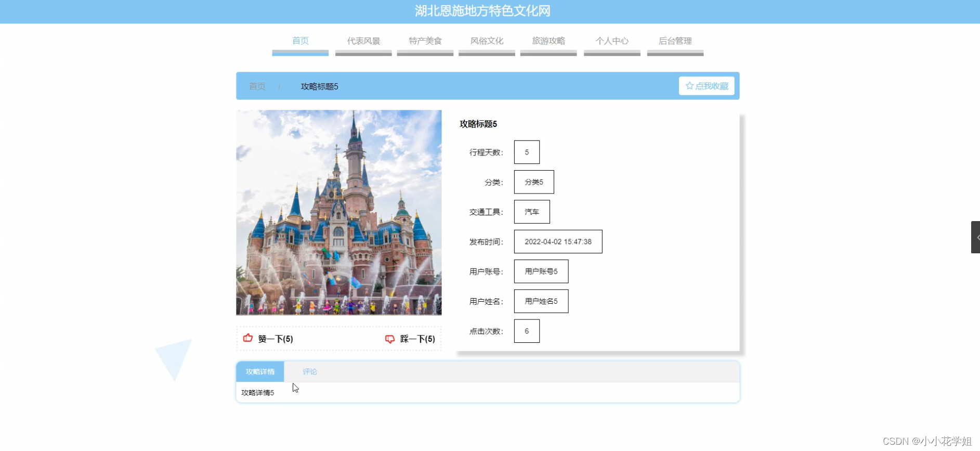Image resolution: width=980 pixels, height=451 pixels.
Task: Click the star icon in the favorite button
Action: point(689,86)
